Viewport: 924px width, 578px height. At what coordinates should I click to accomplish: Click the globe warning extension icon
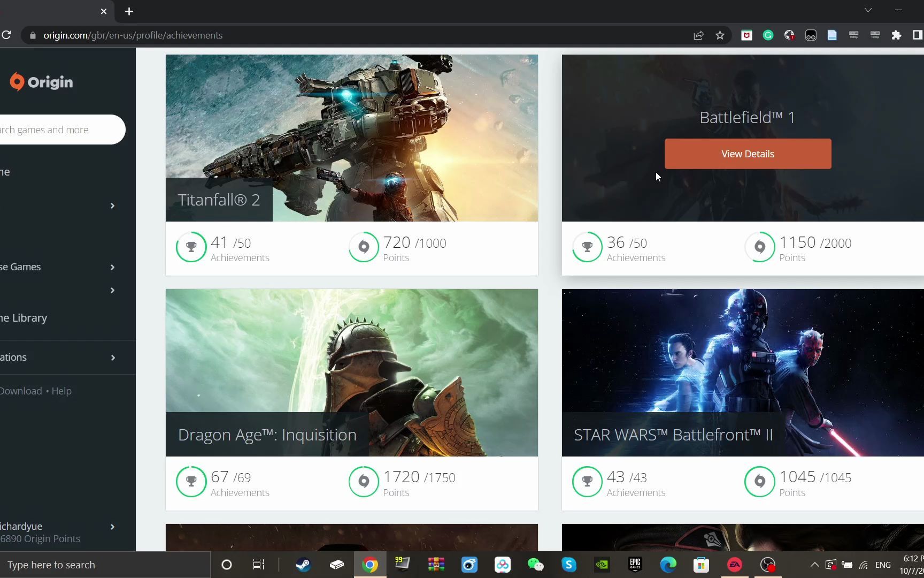[789, 35]
